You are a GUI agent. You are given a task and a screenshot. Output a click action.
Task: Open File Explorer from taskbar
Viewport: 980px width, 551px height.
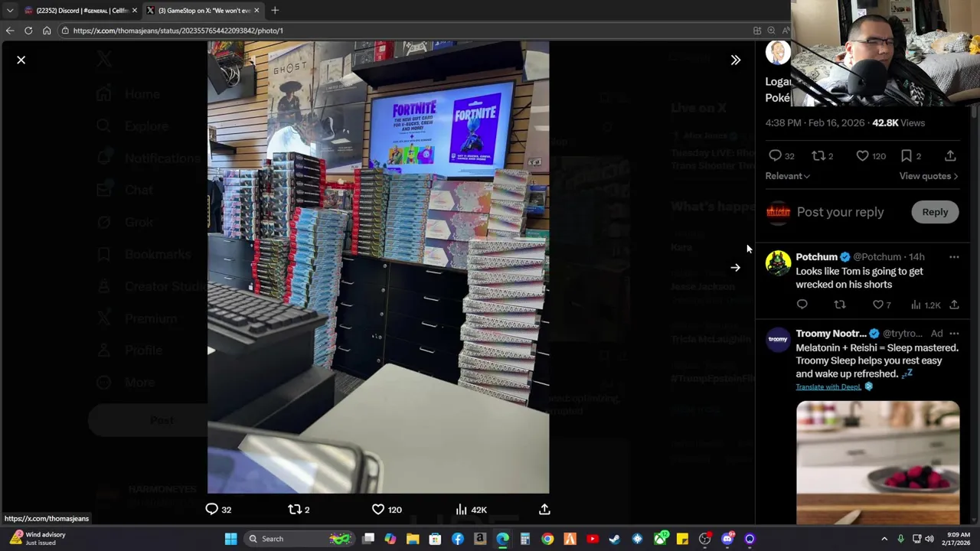413,539
